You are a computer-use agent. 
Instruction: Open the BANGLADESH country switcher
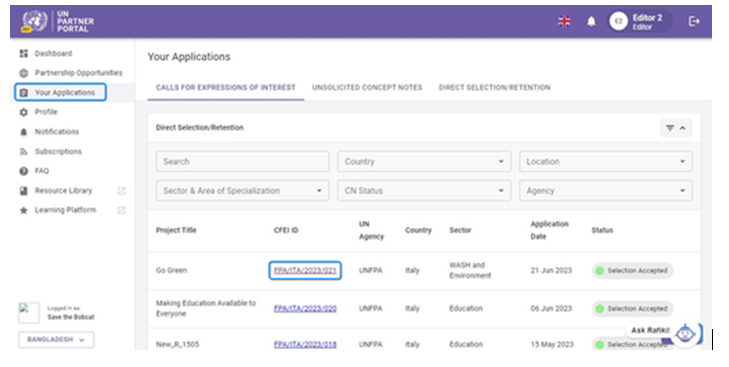56,340
